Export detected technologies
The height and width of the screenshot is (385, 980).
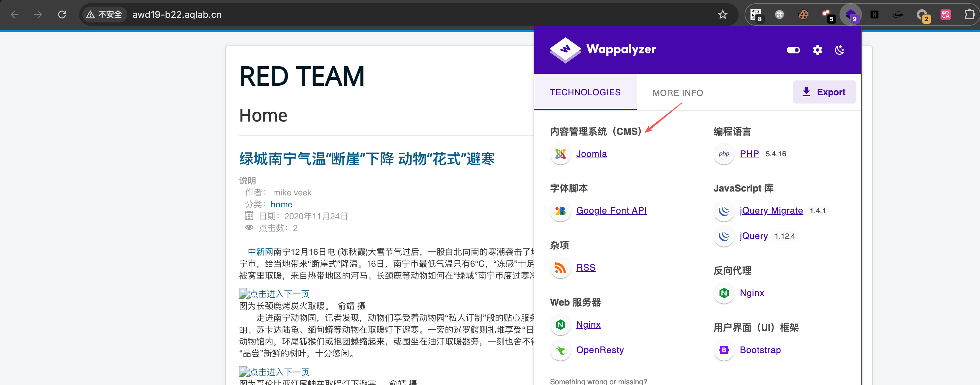824,92
